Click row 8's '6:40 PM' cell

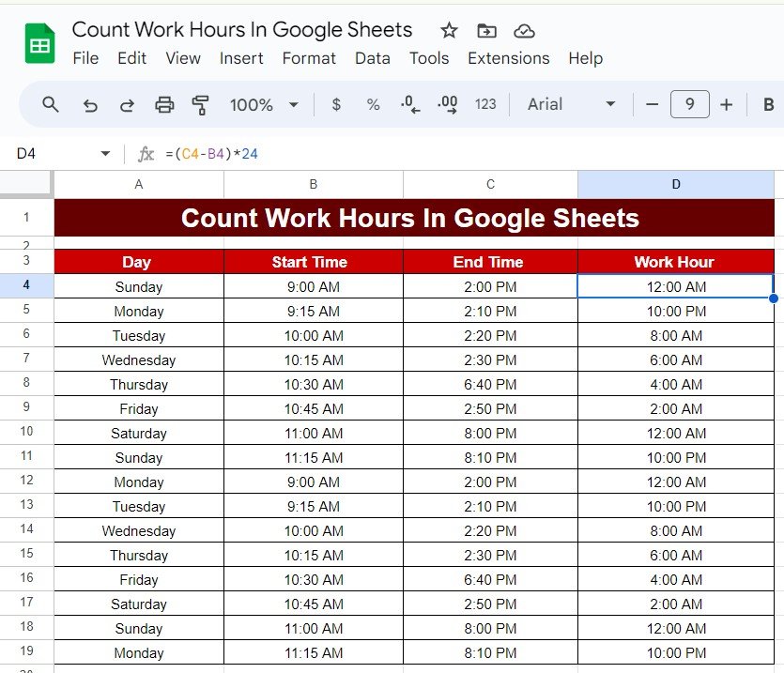tap(490, 384)
